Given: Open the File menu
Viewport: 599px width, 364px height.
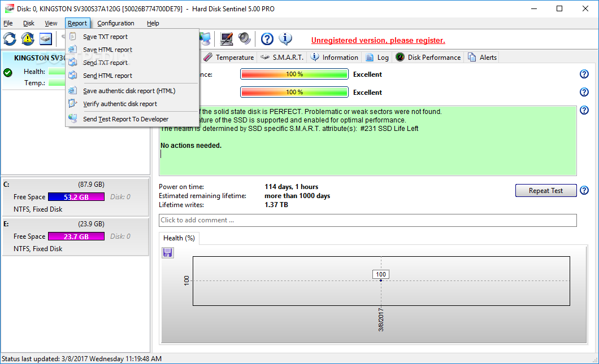Looking at the screenshot, I should click(8, 23).
